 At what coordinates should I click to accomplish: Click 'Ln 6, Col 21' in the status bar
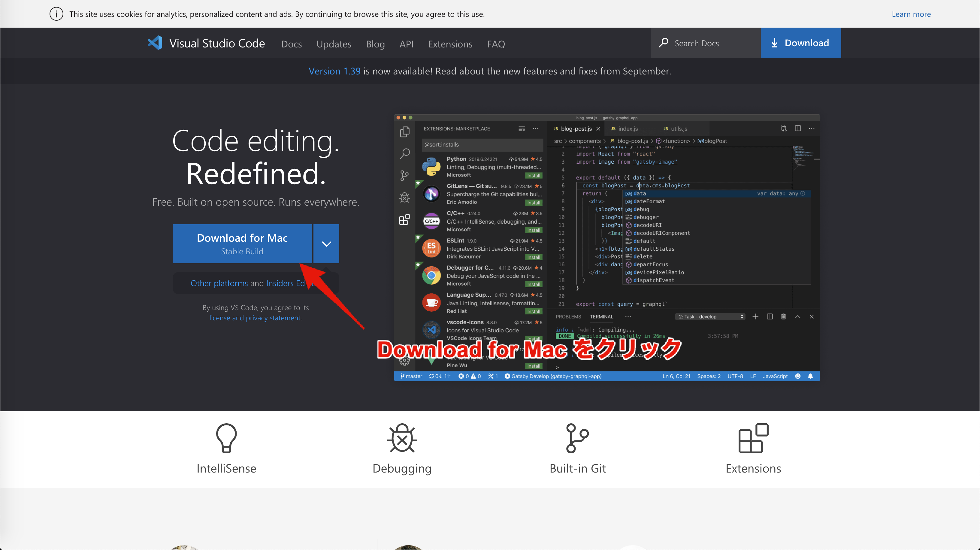pos(676,376)
